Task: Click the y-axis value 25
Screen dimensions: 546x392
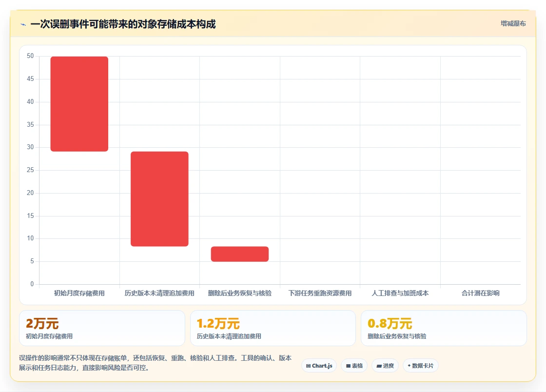Action: pos(30,170)
